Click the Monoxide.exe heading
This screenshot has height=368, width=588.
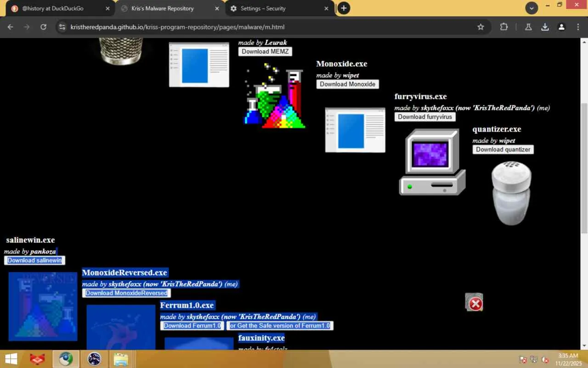pos(342,64)
